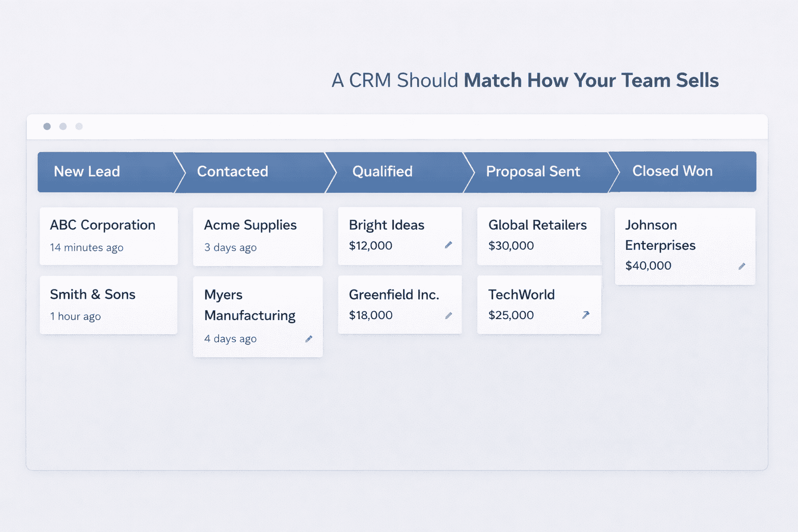
Task: Select the Closed Won pipeline stage
Action: point(672,171)
